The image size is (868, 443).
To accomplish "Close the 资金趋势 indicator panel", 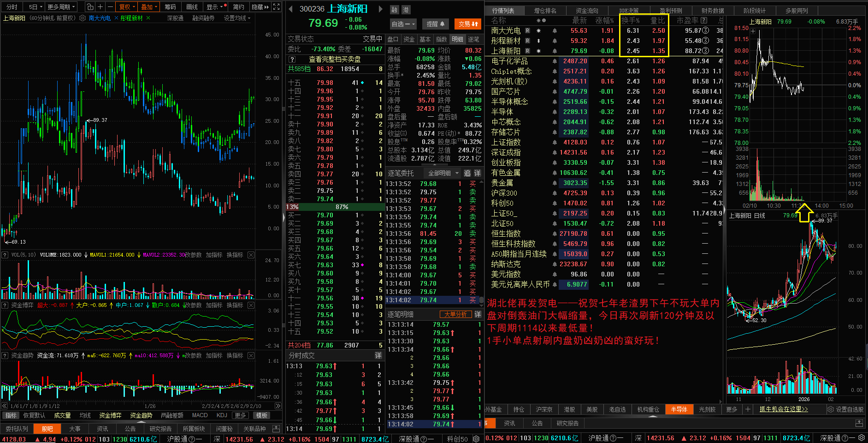I will pyautogui.click(x=251, y=355).
